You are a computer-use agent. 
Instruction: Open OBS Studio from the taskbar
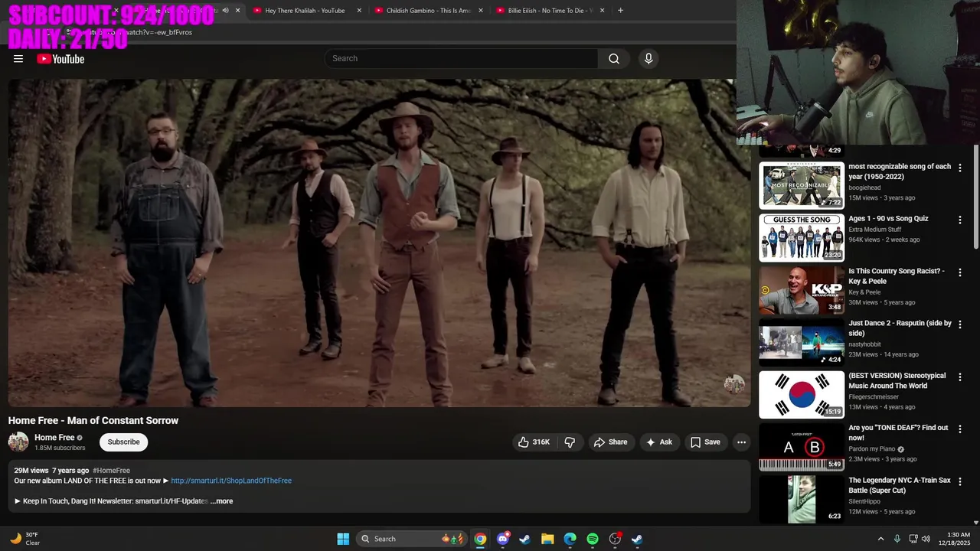click(615, 539)
